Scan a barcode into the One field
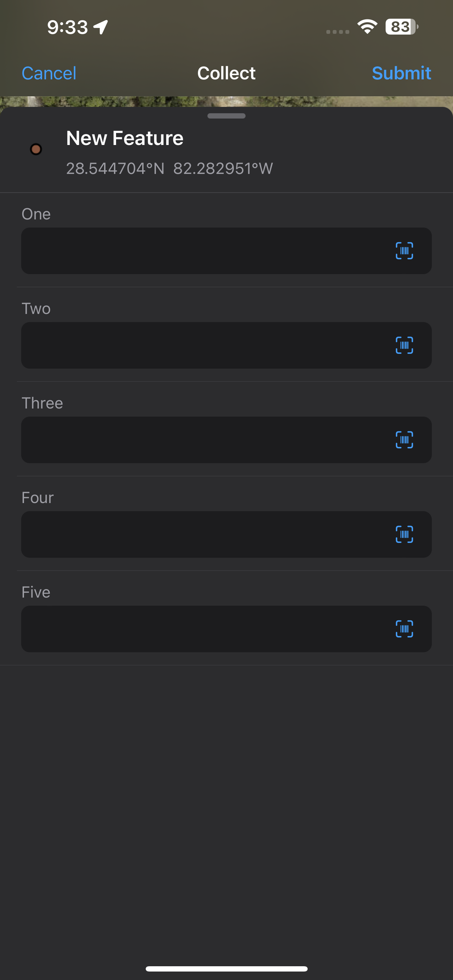 coord(405,250)
